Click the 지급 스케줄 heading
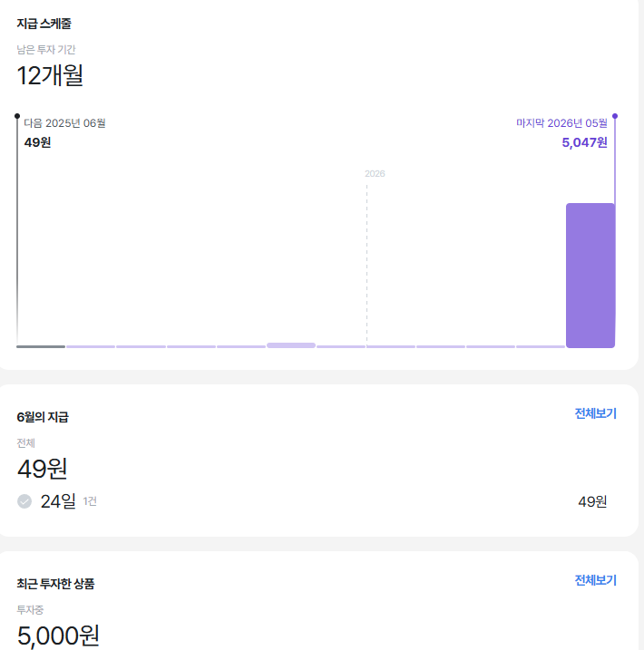The image size is (644, 650). click(x=44, y=24)
